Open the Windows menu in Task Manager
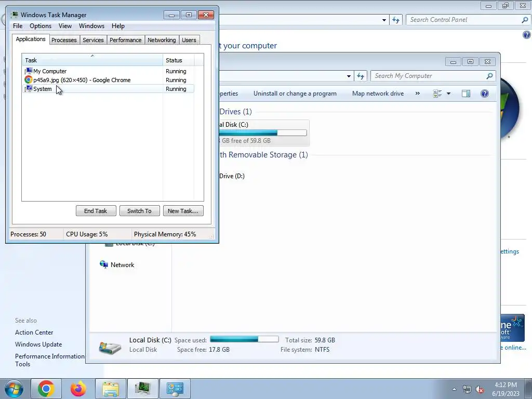 pos(91,26)
